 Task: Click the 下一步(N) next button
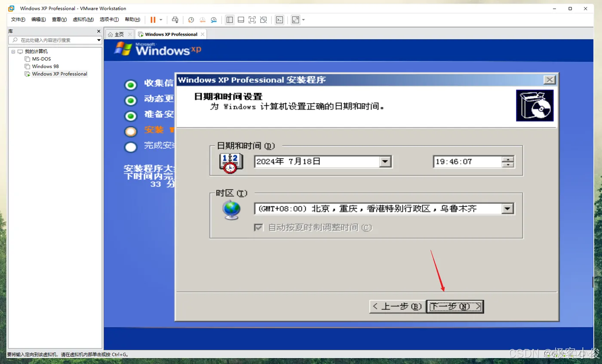455,306
